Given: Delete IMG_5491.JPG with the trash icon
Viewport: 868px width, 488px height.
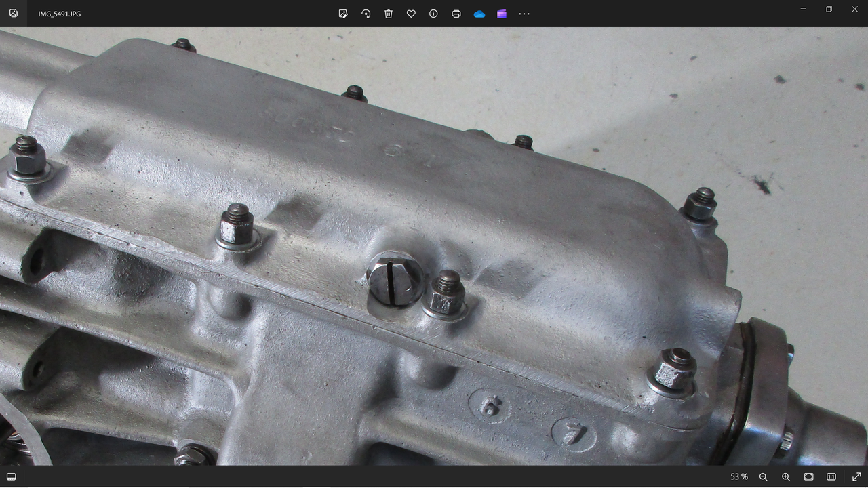Looking at the screenshot, I should point(389,14).
